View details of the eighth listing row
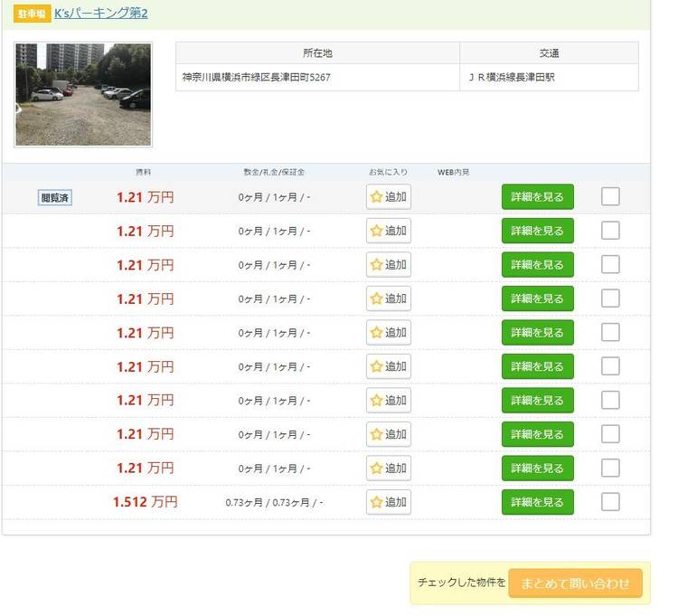The image size is (678, 616). [x=538, y=434]
